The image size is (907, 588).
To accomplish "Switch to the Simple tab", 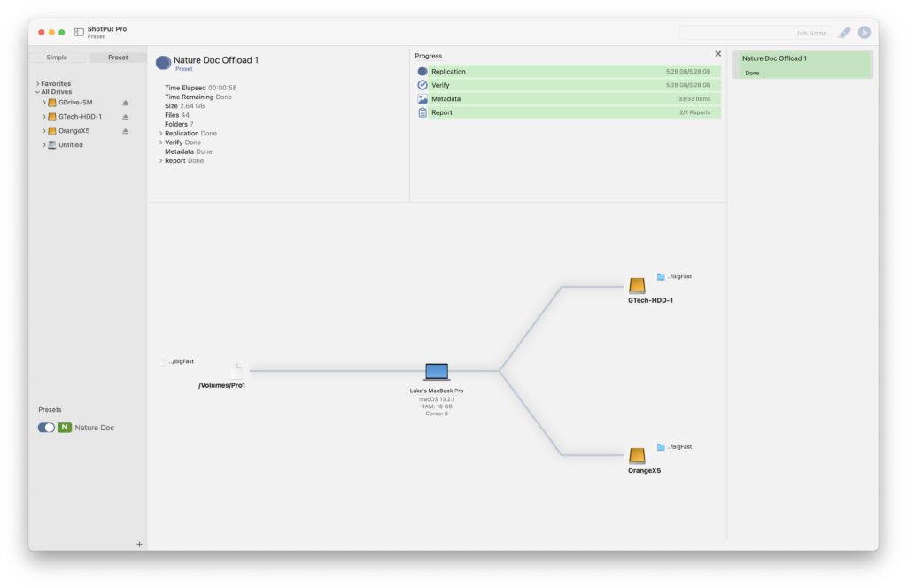I will tap(59, 57).
